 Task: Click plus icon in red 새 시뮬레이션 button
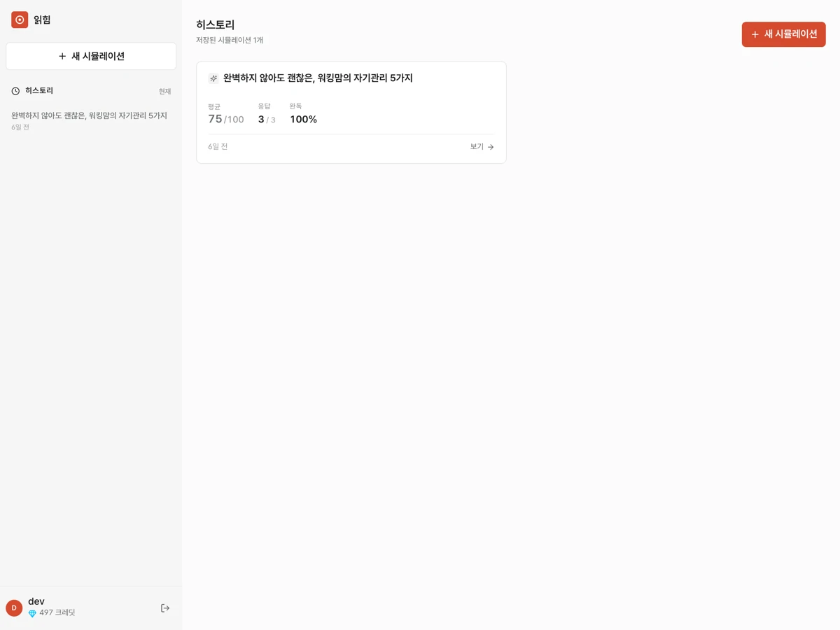(755, 34)
